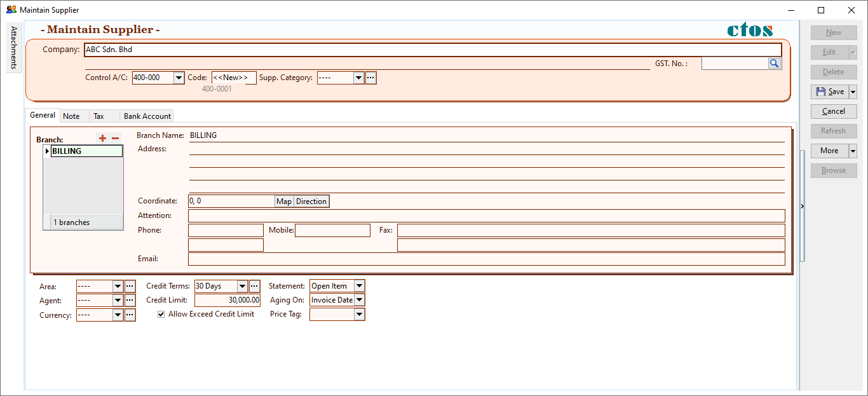Screen dimensions: 868x396
Task: Expand the Aging On dropdown
Action: pos(359,300)
